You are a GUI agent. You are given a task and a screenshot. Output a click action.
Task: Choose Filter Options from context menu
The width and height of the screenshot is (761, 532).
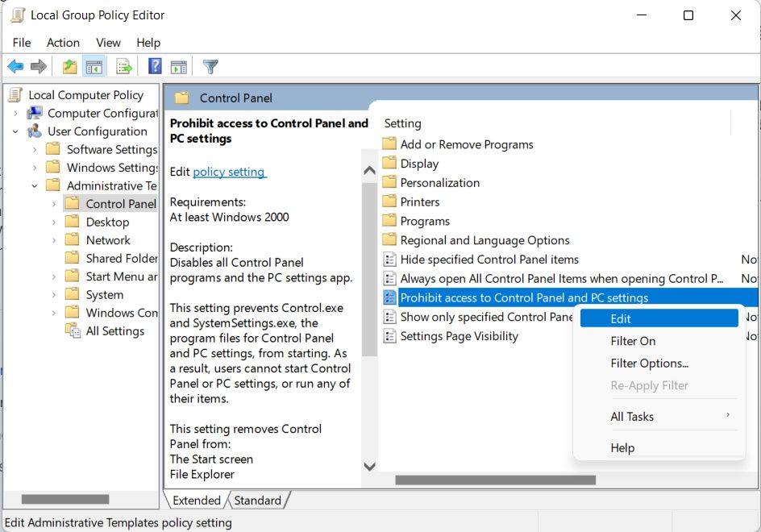point(659,363)
